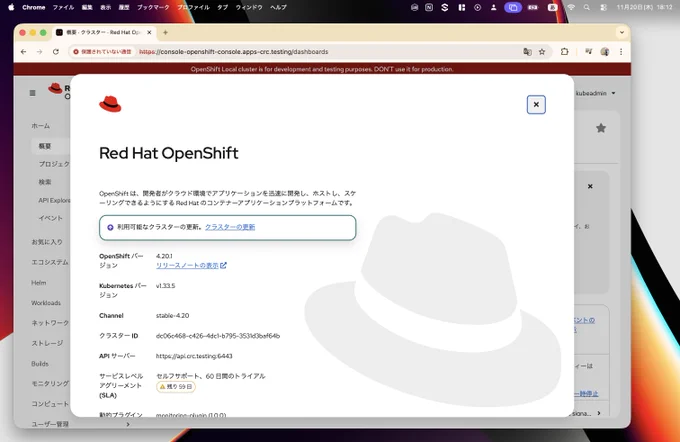
Task: Expand the ストレージ navigation section
Action: (47, 343)
